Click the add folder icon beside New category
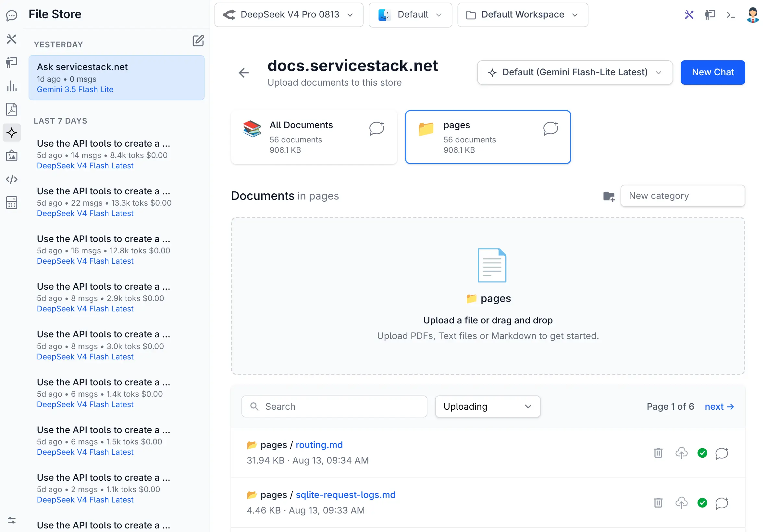 pos(609,196)
